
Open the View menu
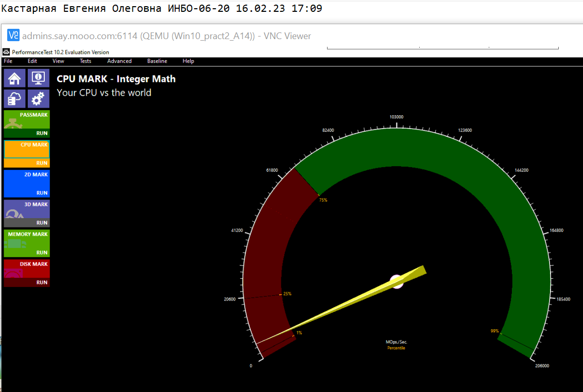tap(58, 61)
